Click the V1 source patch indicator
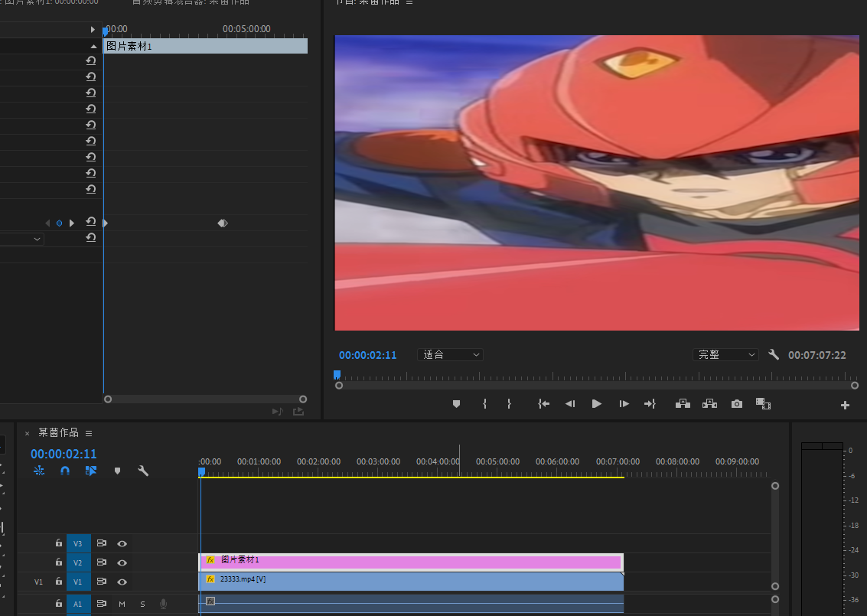The height and width of the screenshot is (616, 867). (38, 582)
